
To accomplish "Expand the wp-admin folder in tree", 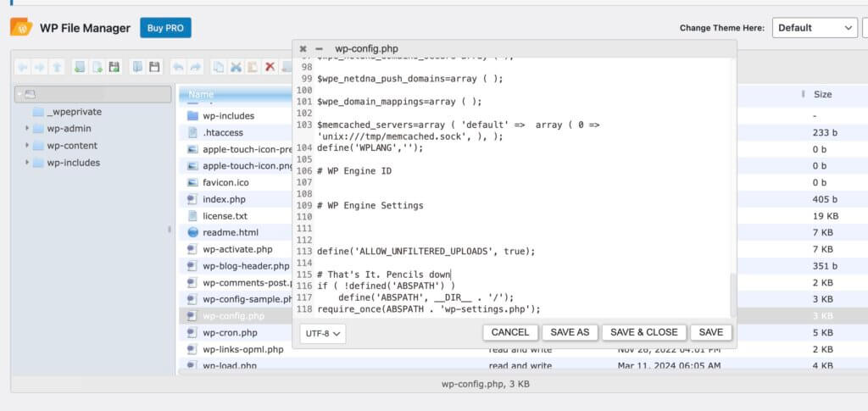I will pos(26,128).
